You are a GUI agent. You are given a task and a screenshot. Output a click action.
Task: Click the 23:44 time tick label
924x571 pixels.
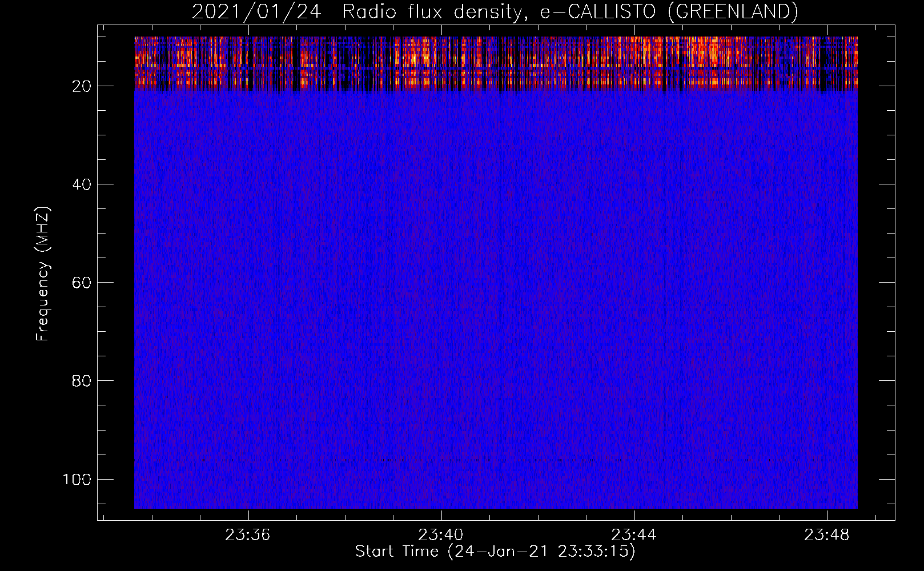(634, 535)
